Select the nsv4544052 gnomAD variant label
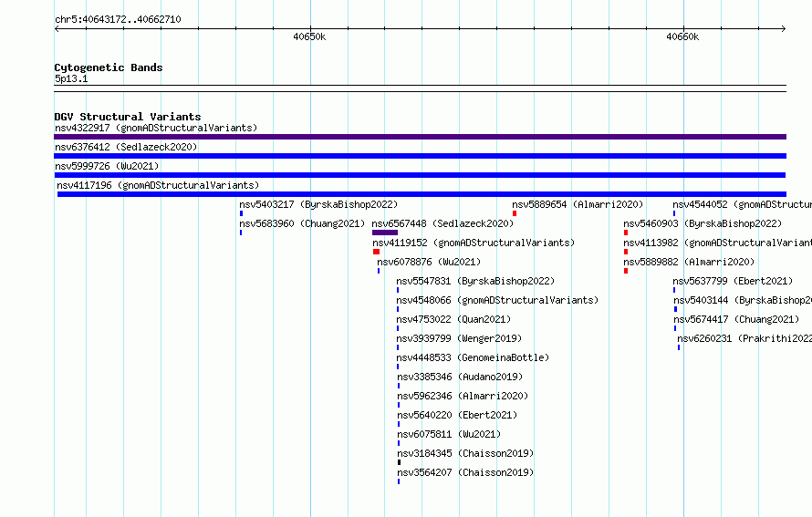812x517 pixels. point(742,204)
